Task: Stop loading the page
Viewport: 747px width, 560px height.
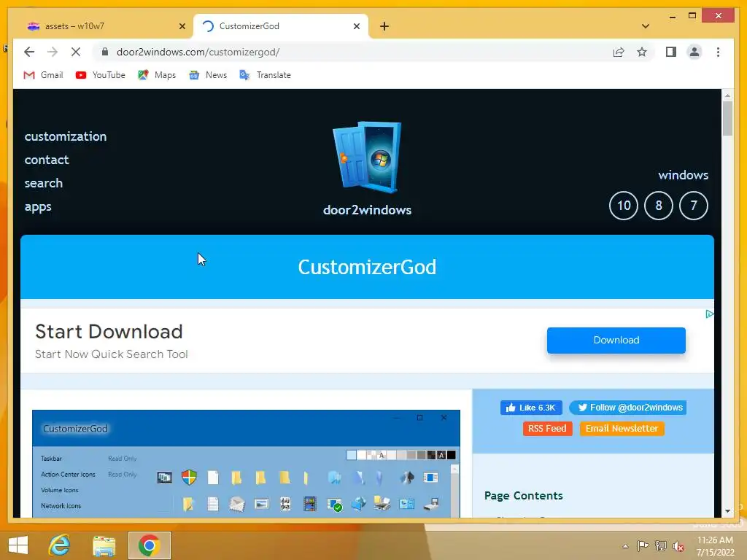Action: tap(76, 52)
